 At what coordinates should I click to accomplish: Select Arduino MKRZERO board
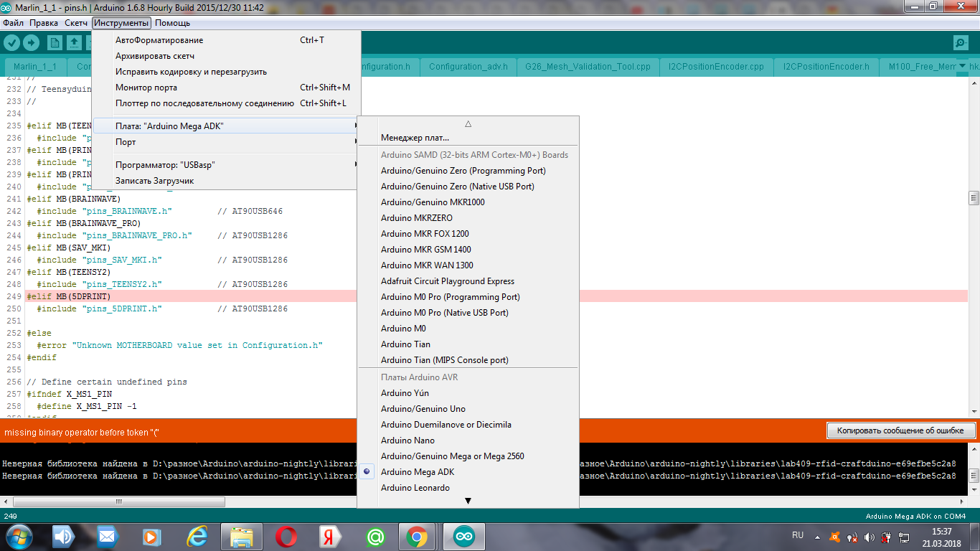click(x=468, y=218)
